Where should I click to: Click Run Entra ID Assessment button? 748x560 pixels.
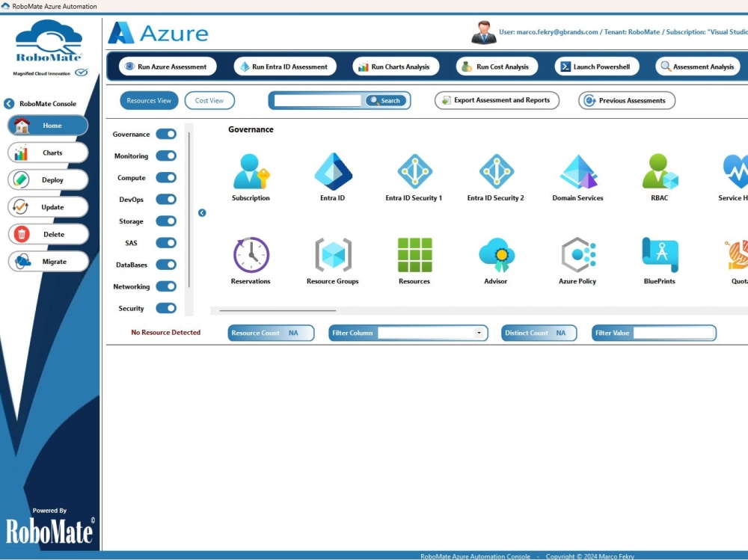click(285, 67)
